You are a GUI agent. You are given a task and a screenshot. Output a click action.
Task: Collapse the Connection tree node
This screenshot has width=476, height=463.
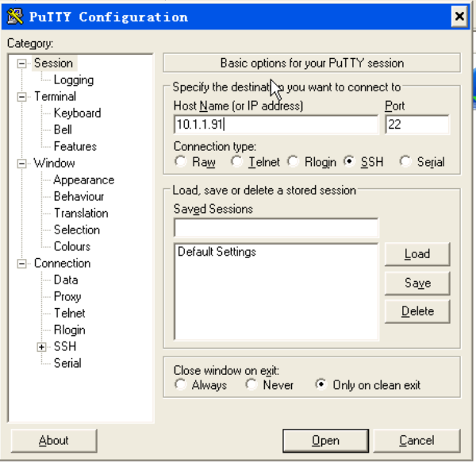(x=21, y=264)
